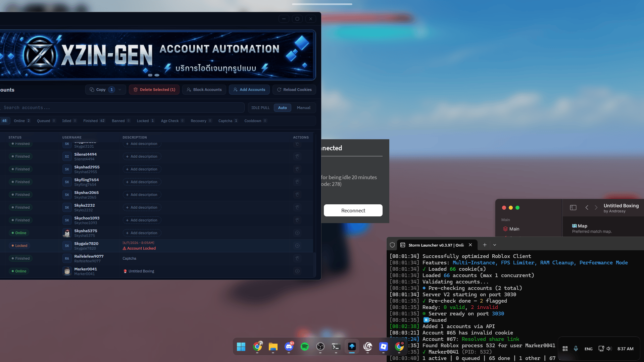
Task: Open the Roblox icon in taskbar
Action: click(x=384, y=347)
